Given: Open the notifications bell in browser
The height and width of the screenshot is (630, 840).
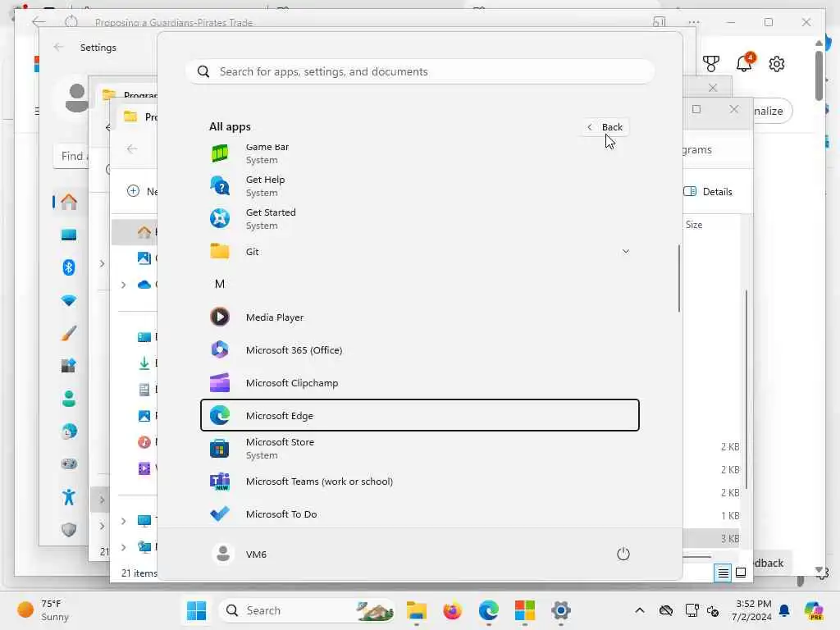Looking at the screenshot, I should click(744, 62).
